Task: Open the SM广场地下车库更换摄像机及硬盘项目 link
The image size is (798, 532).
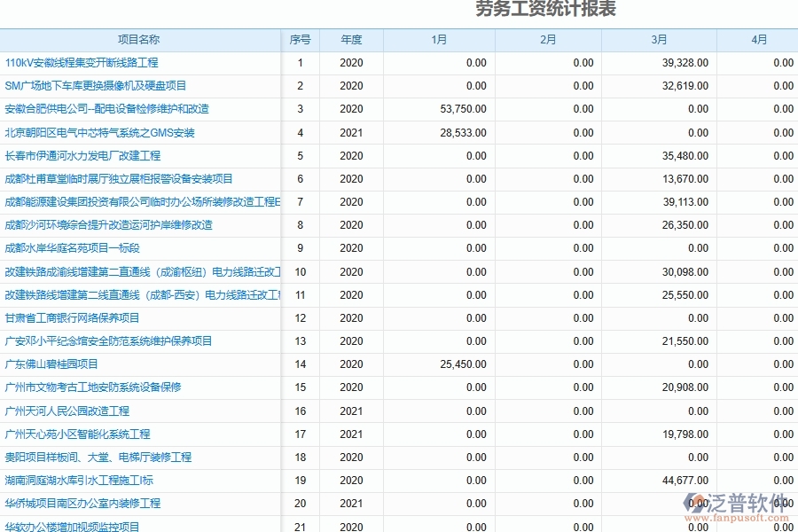Action: point(78,86)
